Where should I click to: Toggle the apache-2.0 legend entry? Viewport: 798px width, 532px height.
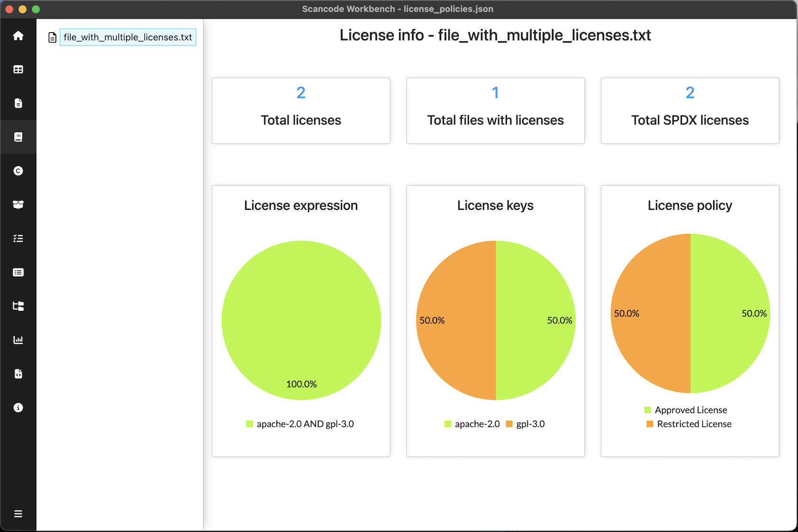click(472, 424)
